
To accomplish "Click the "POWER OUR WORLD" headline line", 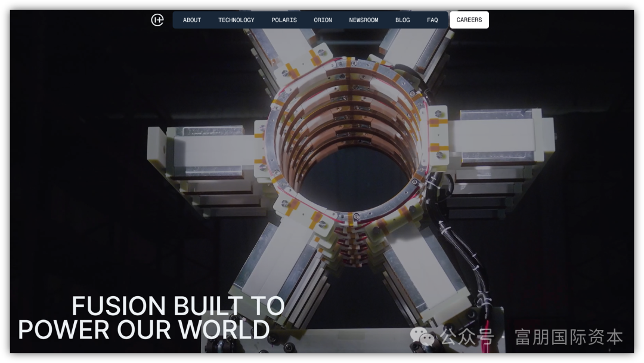I will pyautogui.click(x=144, y=330).
